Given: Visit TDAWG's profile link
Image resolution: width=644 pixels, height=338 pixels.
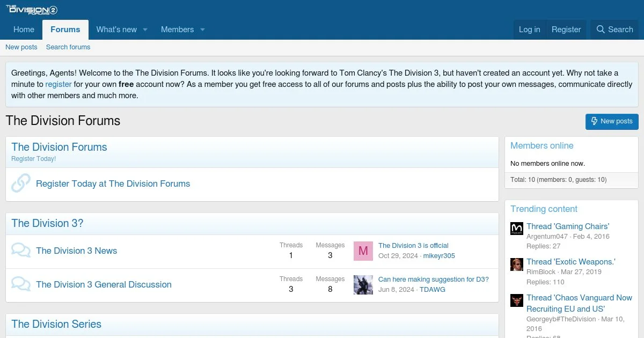Looking at the screenshot, I should 433,290.
